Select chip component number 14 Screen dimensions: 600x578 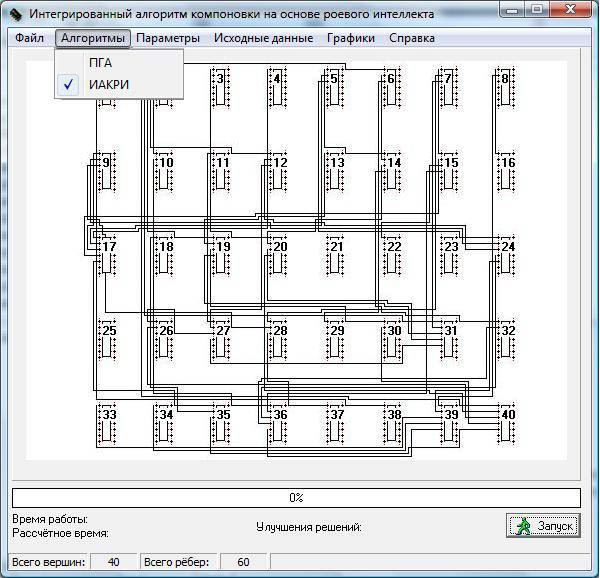tap(392, 171)
